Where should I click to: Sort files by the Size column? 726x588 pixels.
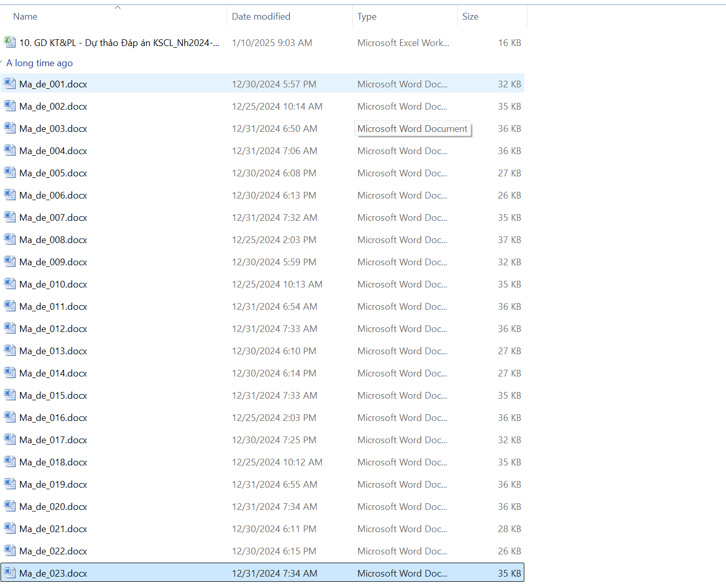[x=470, y=17]
